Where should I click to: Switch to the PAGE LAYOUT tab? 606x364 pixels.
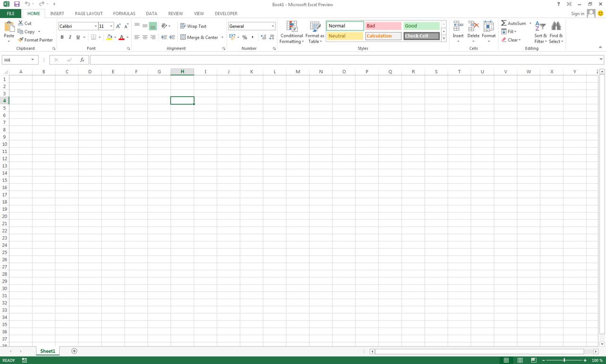(x=89, y=14)
